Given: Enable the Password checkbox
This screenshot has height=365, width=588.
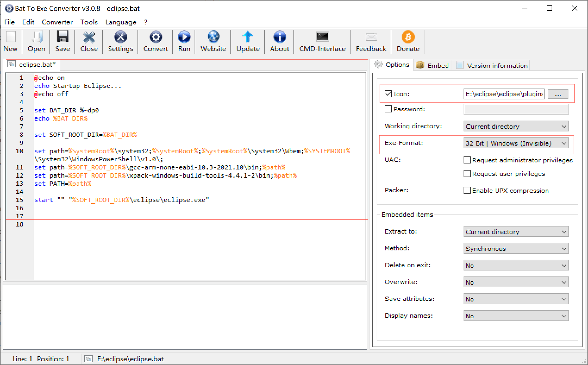Looking at the screenshot, I should [388, 109].
